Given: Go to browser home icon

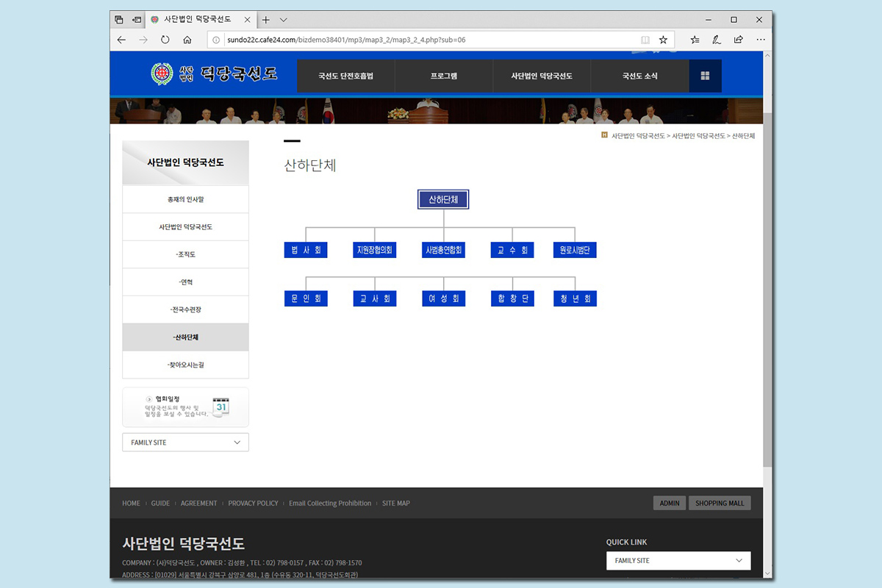Looking at the screenshot, I should [x=187, y=40].
